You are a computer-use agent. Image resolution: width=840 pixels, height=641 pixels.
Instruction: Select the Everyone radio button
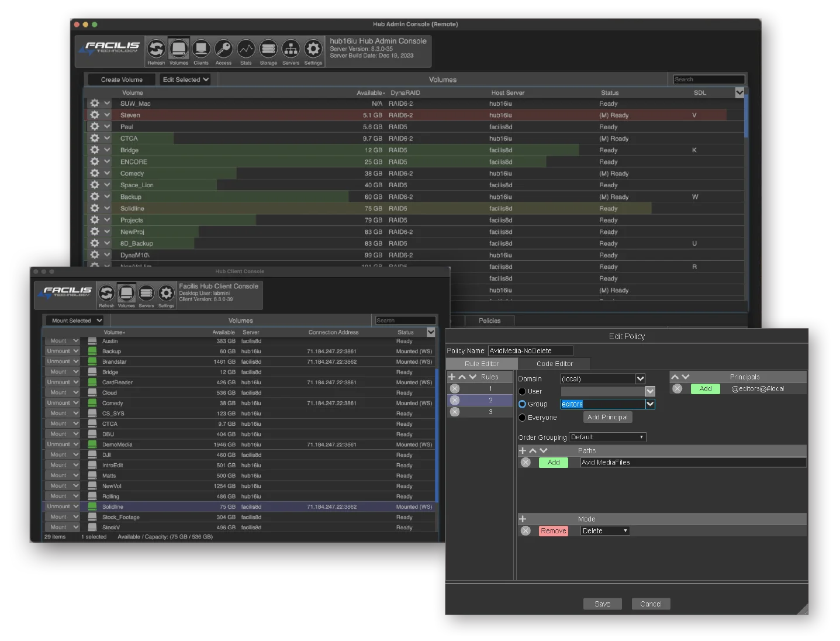(x=522, y=418)
